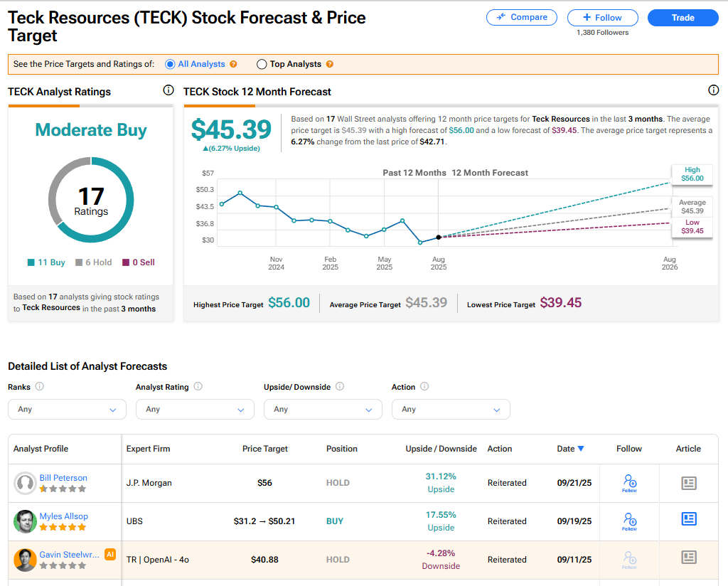Click help icon next to Upside/ Downside filter

(340, 387)
